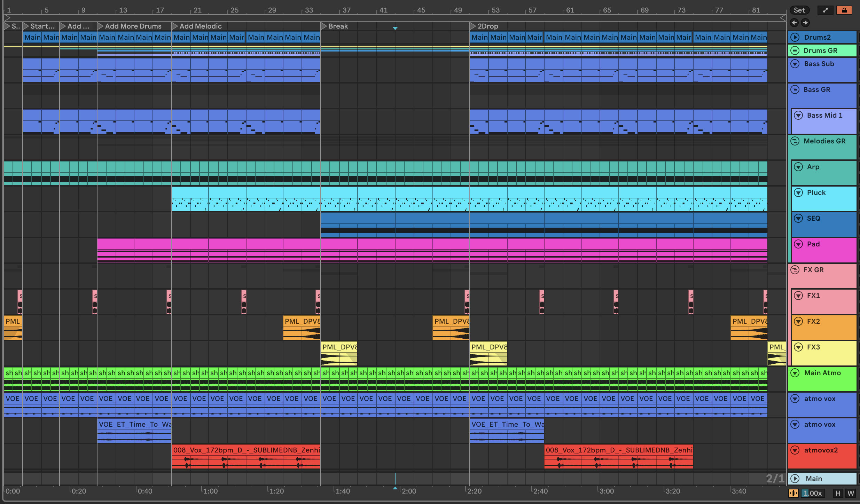This screenshot has height=504, width=860.
Task: Click Drums GR group fold icon
Action: (x=795, y=50)
